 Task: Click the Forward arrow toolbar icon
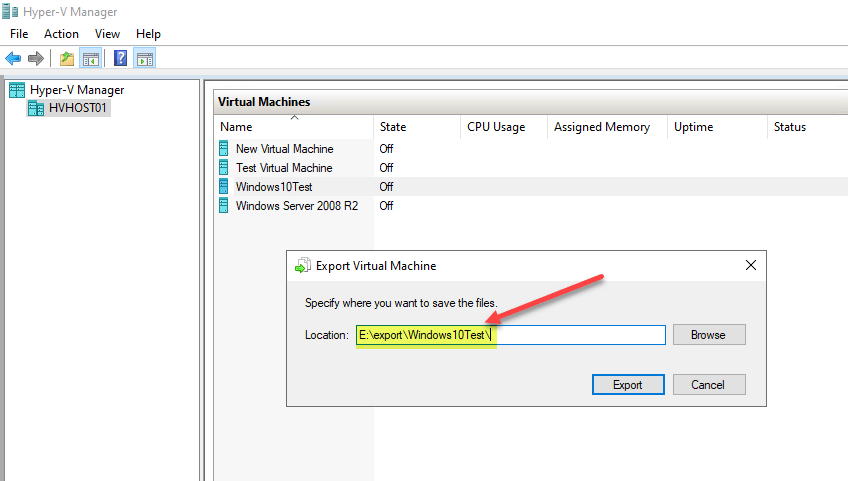click(36, 58)
